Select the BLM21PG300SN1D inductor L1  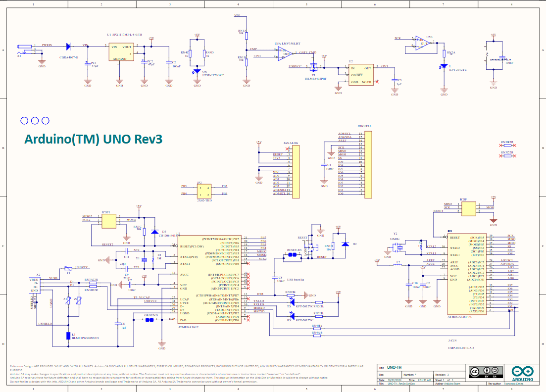68,336
